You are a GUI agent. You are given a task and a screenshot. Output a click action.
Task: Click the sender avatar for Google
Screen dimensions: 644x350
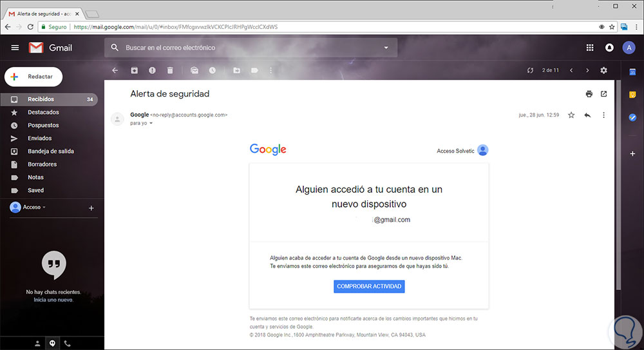[117, 119]
